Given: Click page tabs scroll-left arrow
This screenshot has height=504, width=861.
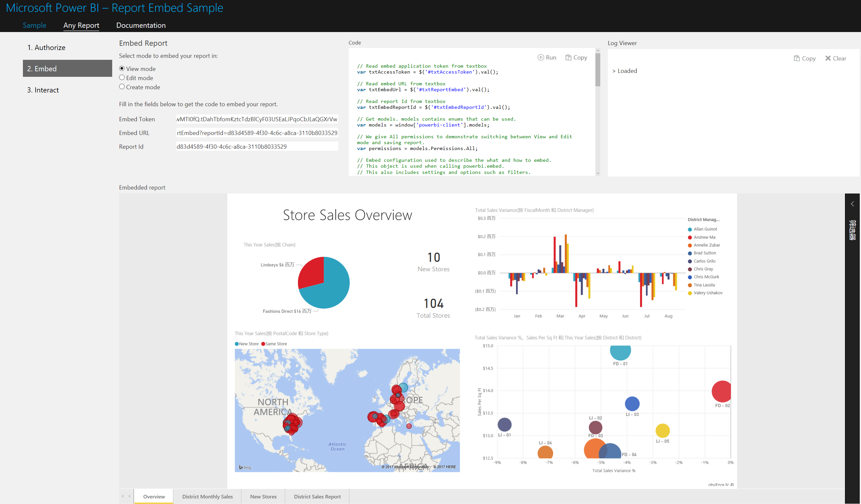Looking at the screenshot, I should tap(123, 496).
